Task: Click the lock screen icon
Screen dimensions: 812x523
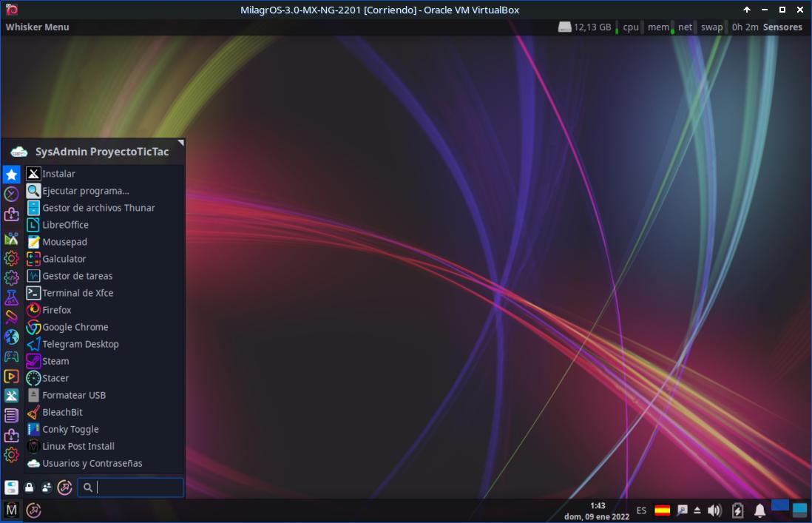Action: (30, 487)
